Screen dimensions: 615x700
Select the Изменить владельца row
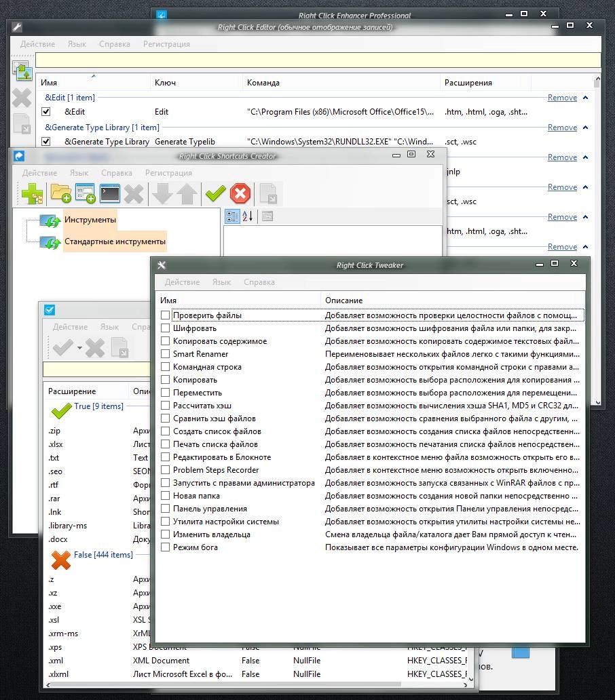370,534
